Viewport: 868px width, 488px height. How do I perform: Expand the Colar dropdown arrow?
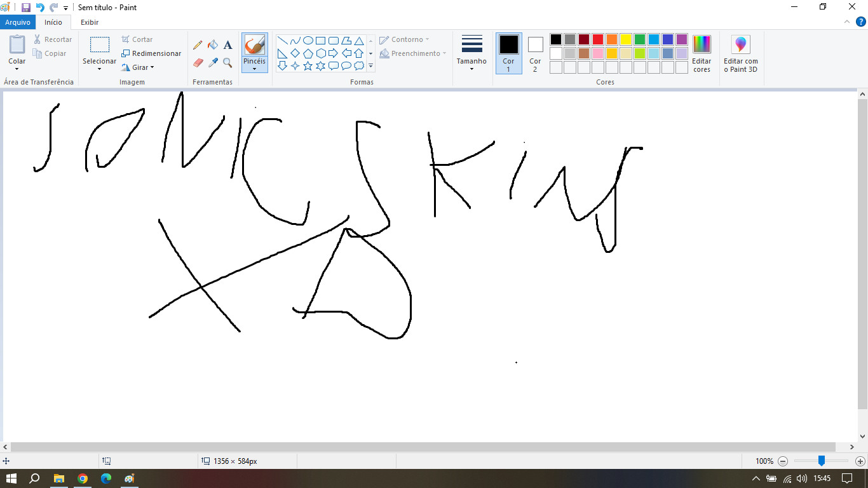17,70
